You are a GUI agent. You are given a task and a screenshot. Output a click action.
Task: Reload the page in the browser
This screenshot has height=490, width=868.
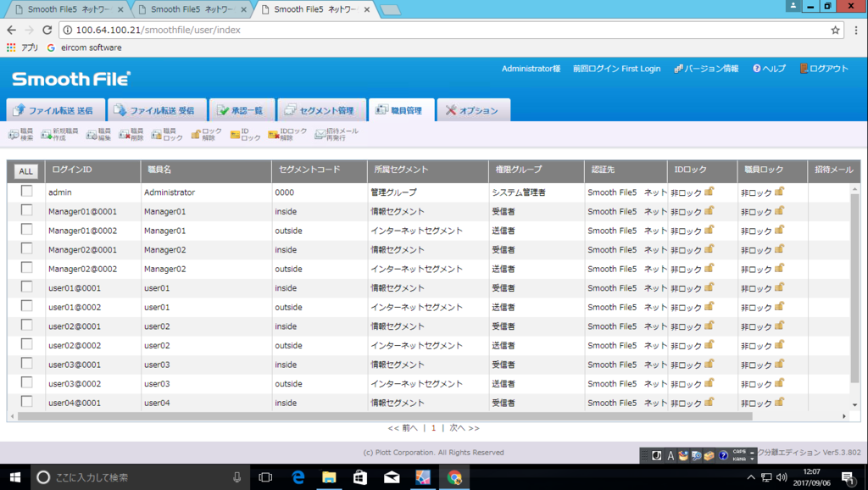[x=47, y=30]
